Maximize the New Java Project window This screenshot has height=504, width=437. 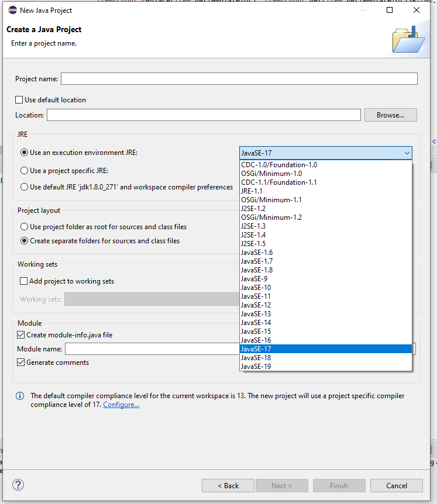click(x=390, y=10)
